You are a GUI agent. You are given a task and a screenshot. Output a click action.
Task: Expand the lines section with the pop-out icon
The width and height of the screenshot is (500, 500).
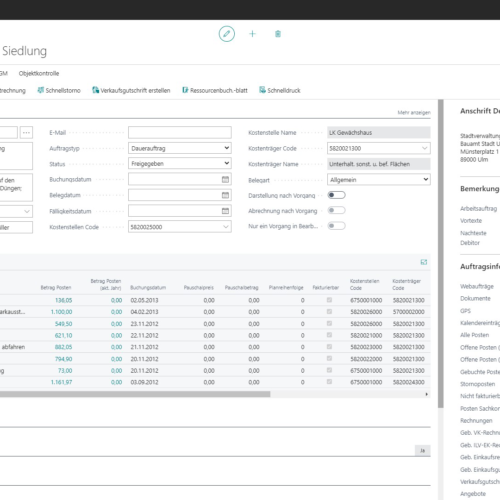(x=424, y=262)
